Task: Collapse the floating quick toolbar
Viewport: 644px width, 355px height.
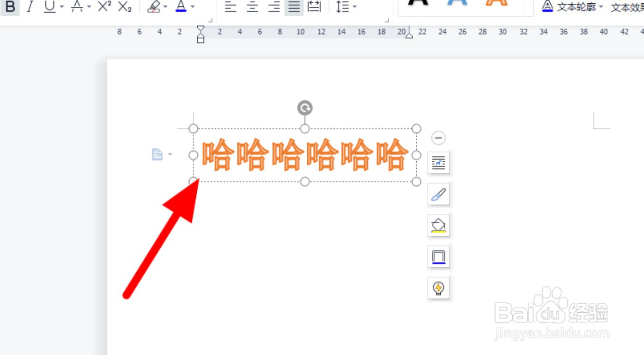Action: [438, 137]
